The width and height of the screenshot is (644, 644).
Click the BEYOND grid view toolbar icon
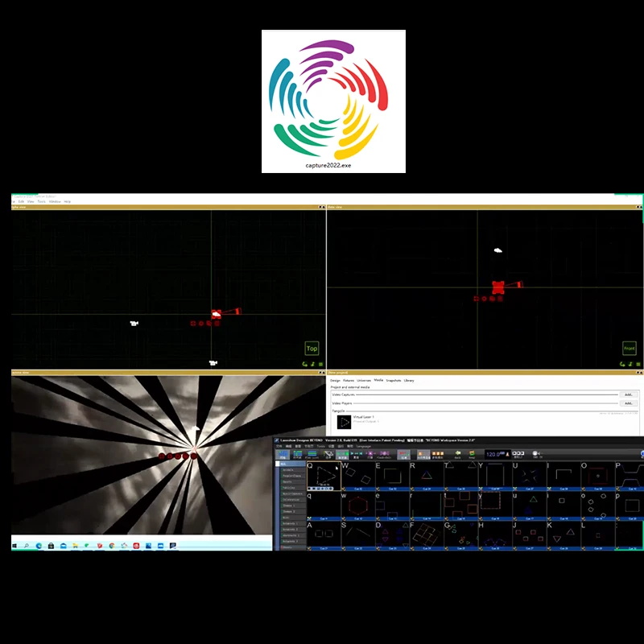click(x=283, y=454)
